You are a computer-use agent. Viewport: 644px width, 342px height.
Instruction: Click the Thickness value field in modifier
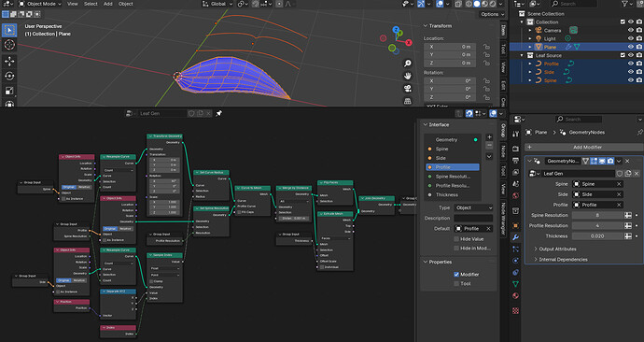pos(597,236)
